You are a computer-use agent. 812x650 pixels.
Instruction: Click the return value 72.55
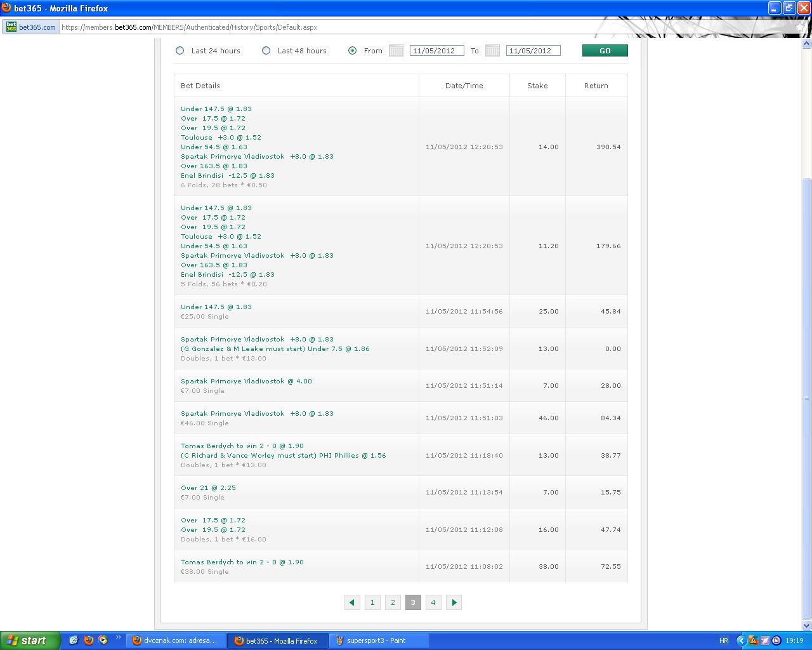click(611, 567)
